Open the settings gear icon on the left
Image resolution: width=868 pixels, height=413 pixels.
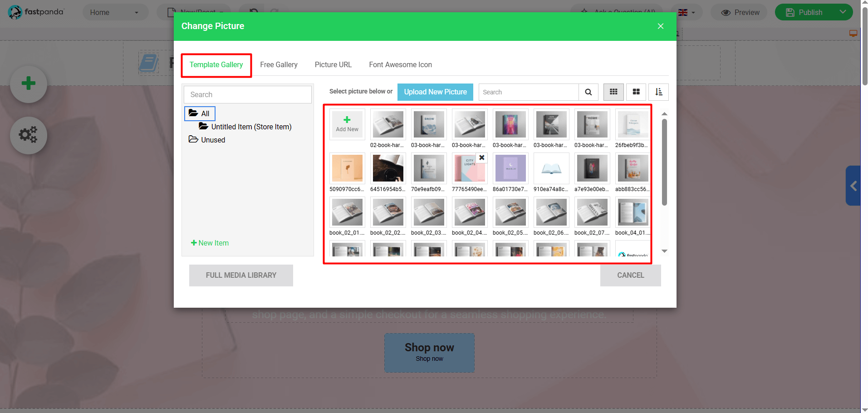28,135
